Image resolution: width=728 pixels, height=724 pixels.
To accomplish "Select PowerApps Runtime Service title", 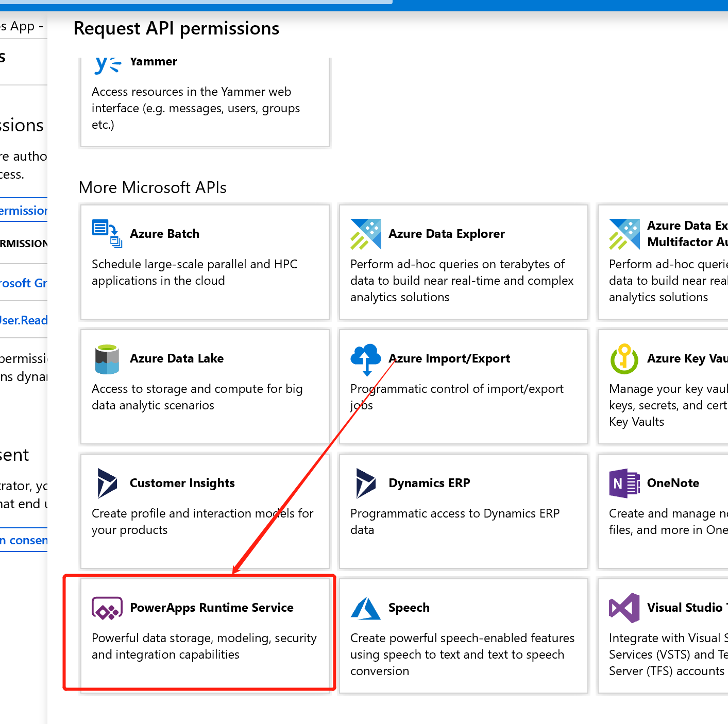I will (x=212, y=608).
